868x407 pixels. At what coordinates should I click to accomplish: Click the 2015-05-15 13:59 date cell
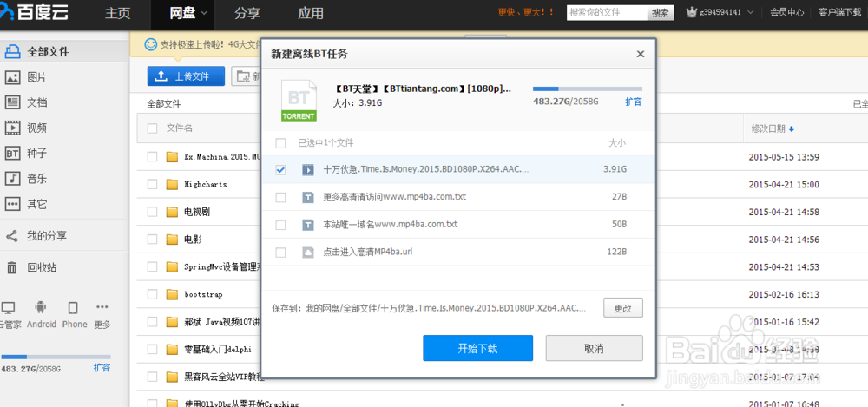[783, 157]
